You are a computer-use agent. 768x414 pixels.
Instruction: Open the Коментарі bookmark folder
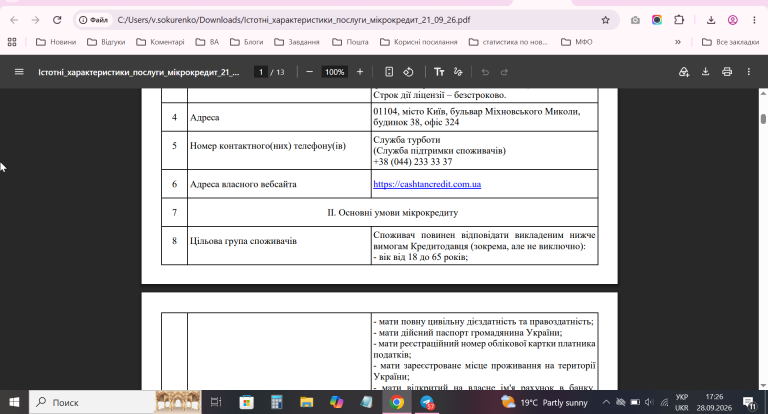(x=160, y=42)
